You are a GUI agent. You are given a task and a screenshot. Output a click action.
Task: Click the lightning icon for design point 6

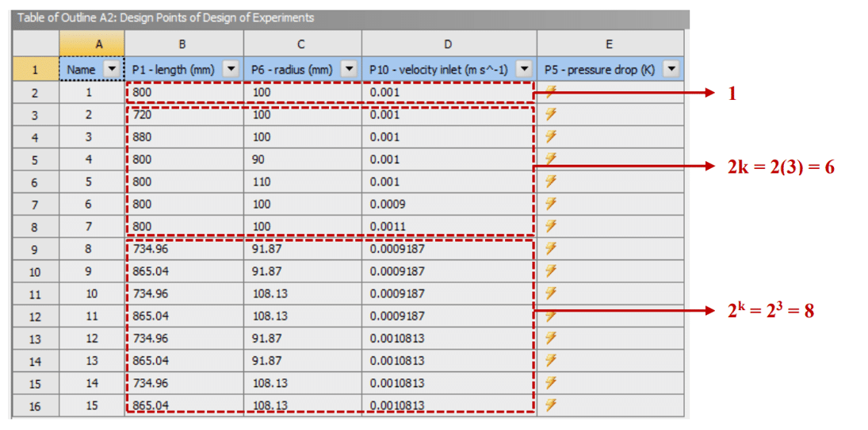(x=549, y=204)
